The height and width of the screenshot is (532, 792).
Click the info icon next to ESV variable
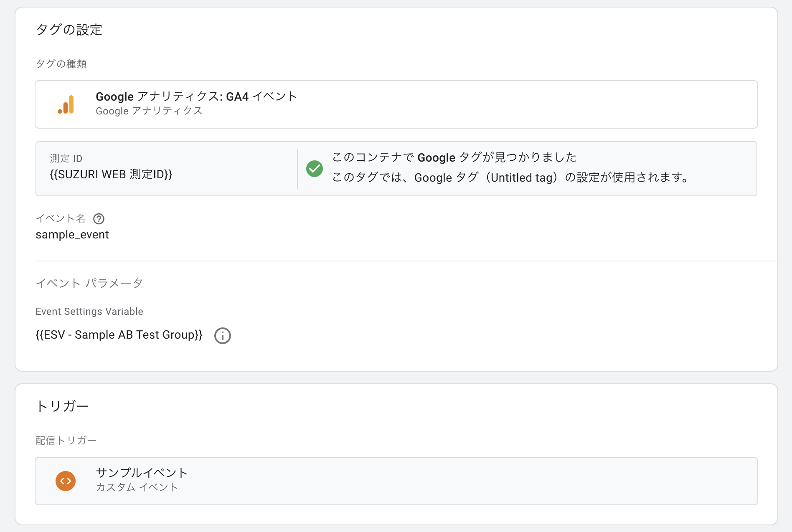pos(222,336)
